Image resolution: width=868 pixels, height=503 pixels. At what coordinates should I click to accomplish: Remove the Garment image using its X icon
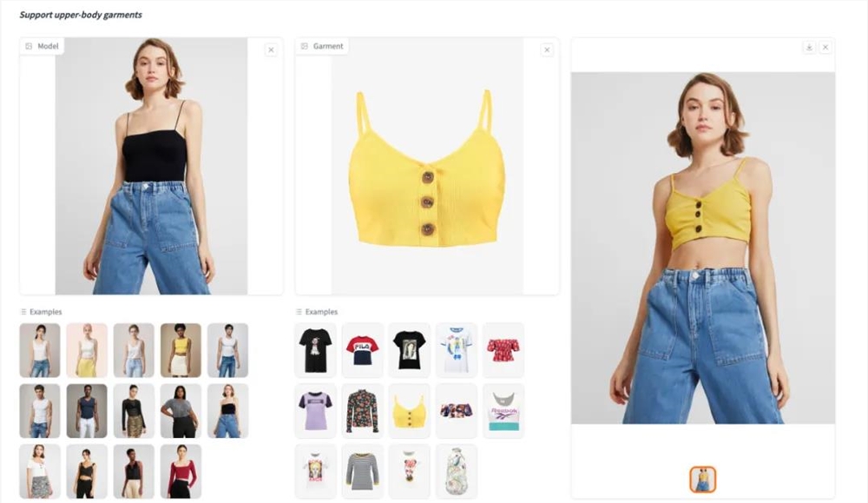click(547, 50)
